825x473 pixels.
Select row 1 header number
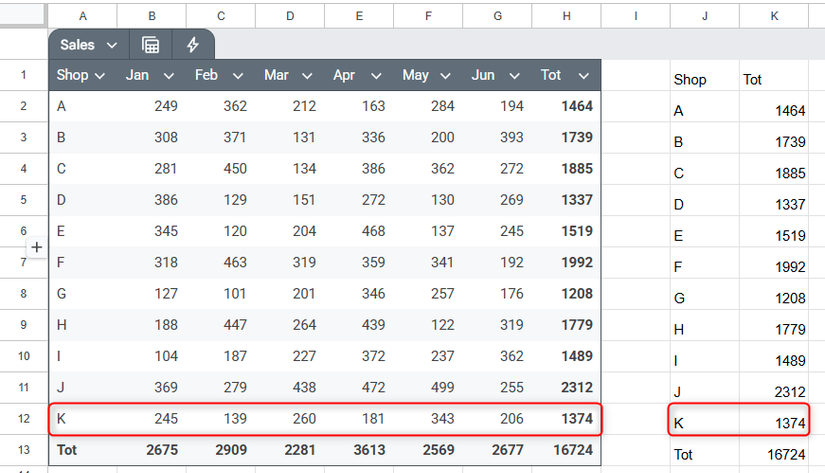(x=24, y=75)
